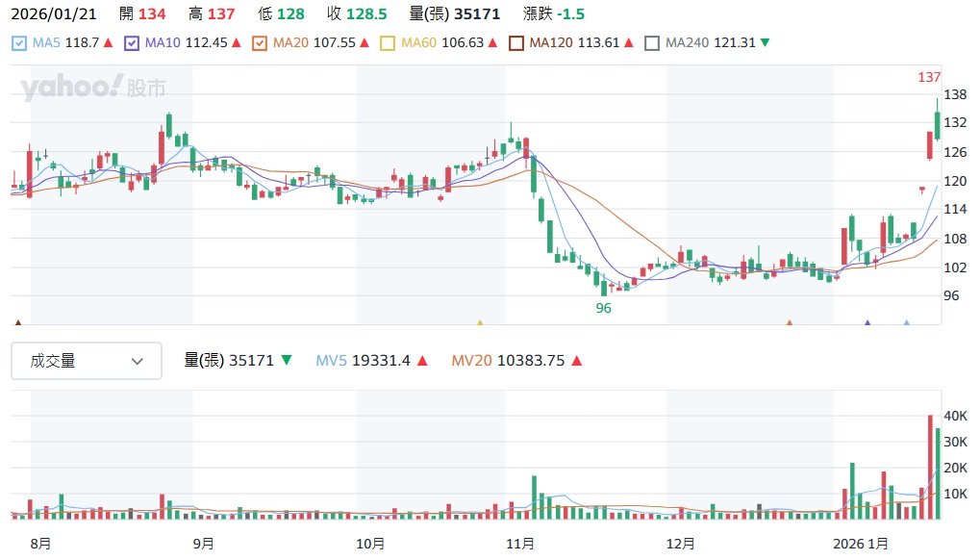
Task: Enable the MA240 checkbox
Action: click(652, 42)
